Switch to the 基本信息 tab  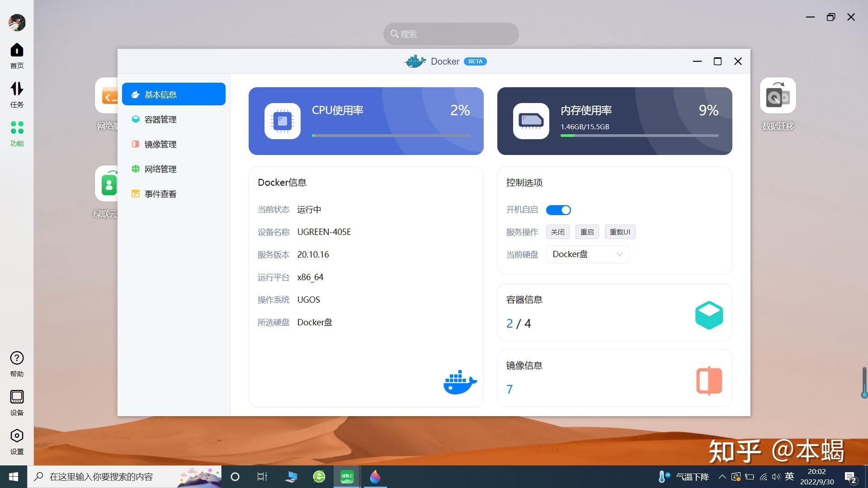coord(160,94)
